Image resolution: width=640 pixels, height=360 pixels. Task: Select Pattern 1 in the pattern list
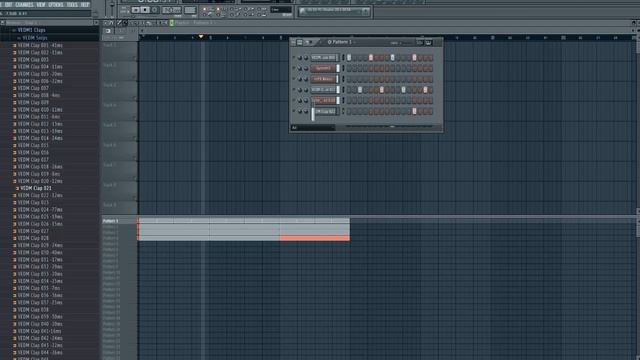[x=110, y=221]
